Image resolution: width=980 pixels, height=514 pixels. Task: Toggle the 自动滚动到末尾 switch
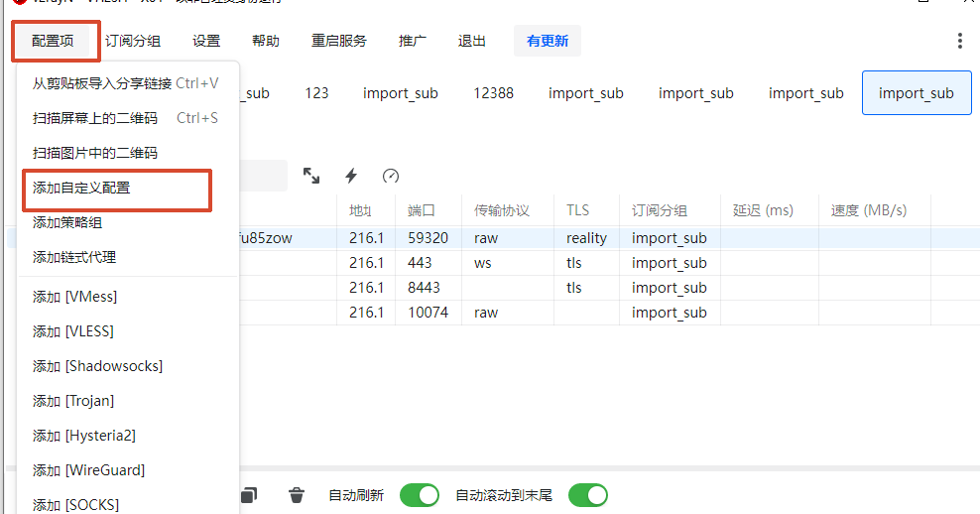pos(588,495)
